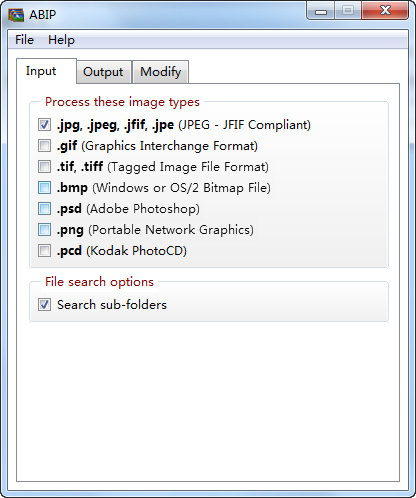Check the .psd Adobe Photoshop box

[x=44, y=209]
